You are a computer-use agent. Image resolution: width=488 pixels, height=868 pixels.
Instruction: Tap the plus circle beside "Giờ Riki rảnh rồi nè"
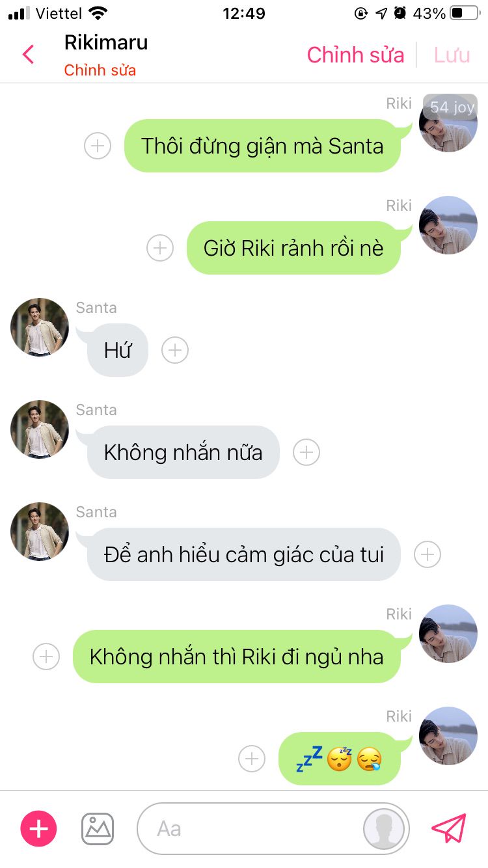click(x=160, y=248)
